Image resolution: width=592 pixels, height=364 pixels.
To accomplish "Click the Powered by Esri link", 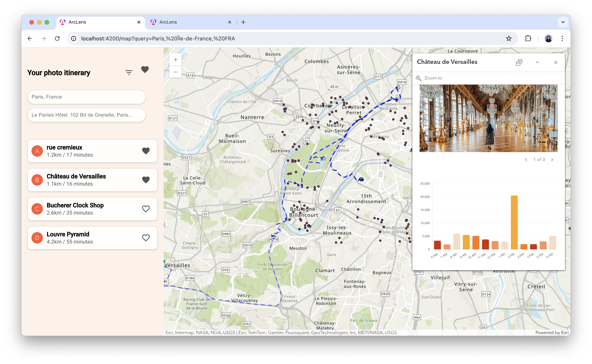I will tap(552, 333).
